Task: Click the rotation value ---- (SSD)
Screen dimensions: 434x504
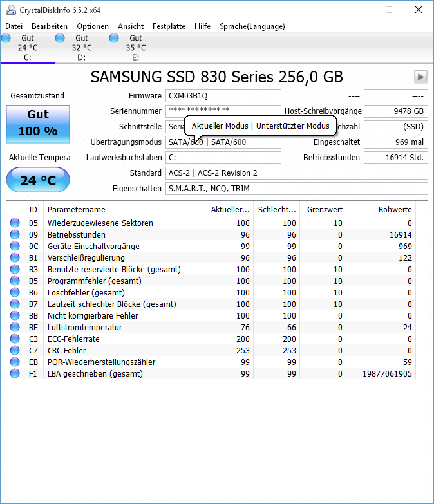Action: 396,127
